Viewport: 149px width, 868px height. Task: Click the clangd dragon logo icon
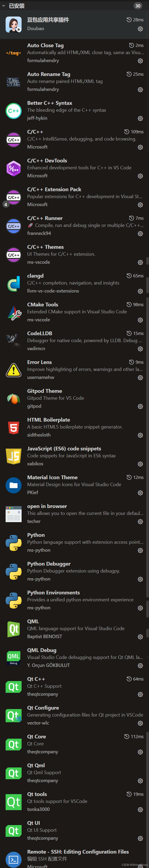click(14, 284)
